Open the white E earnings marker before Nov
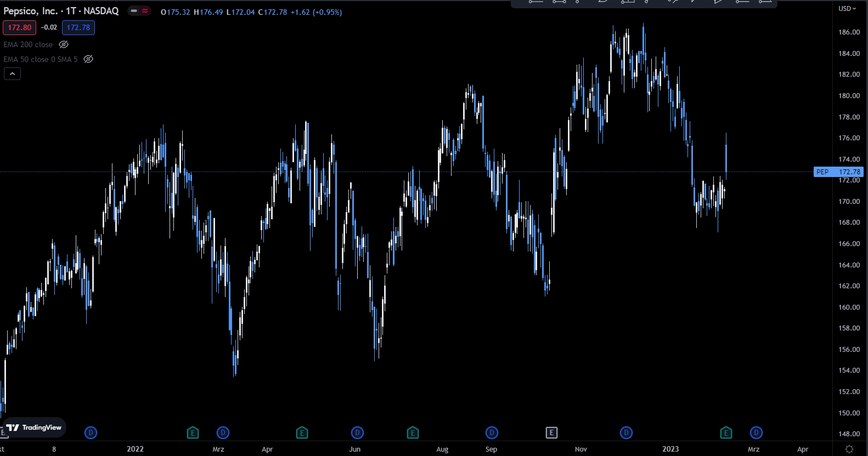The image size is (868, 456). [551, 433]
